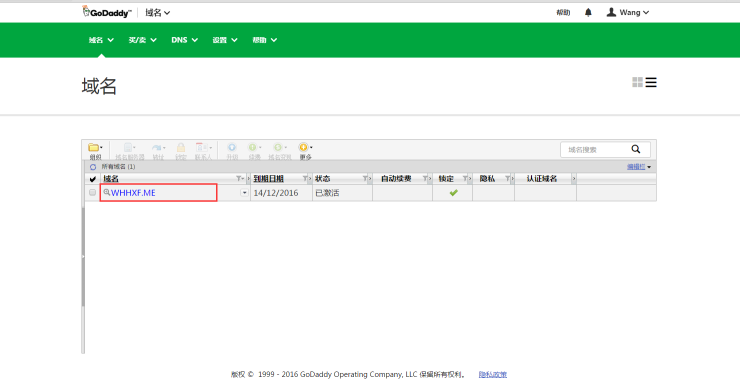Image resolution: width=740 pixels, height=379 pixels.
Task: Open the Wang account menu
Action: (628, 13)
